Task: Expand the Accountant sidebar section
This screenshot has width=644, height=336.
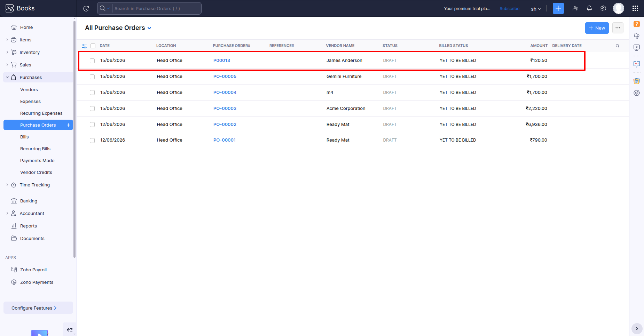Action: pos(7,213)
